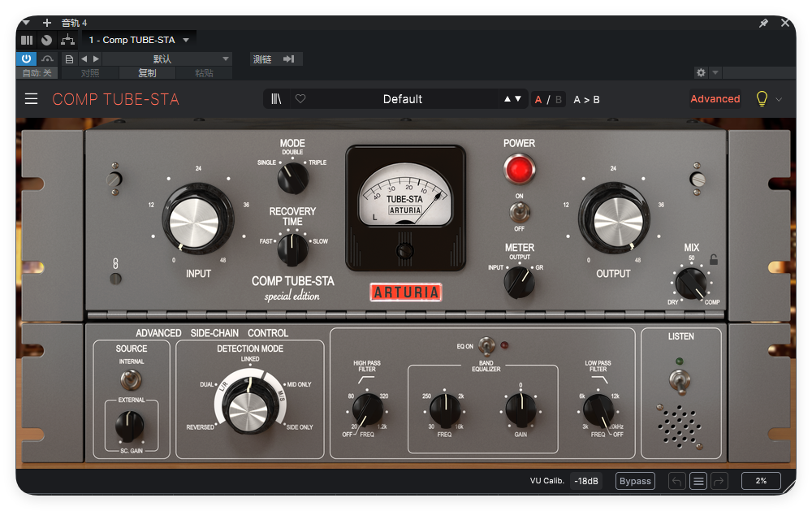
Task: Go to previous preset with up arrow
Action: point(508,99)
